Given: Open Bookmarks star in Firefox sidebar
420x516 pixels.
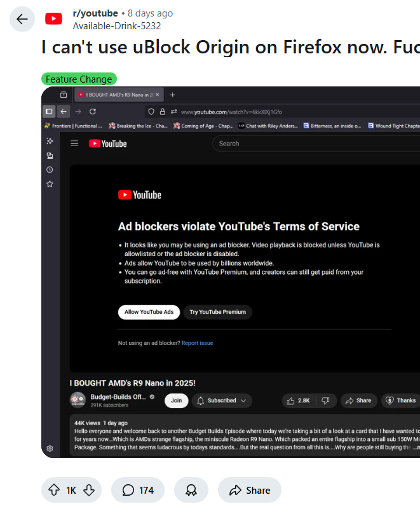Looking at the screenshot, I should (x=50, y=184).
